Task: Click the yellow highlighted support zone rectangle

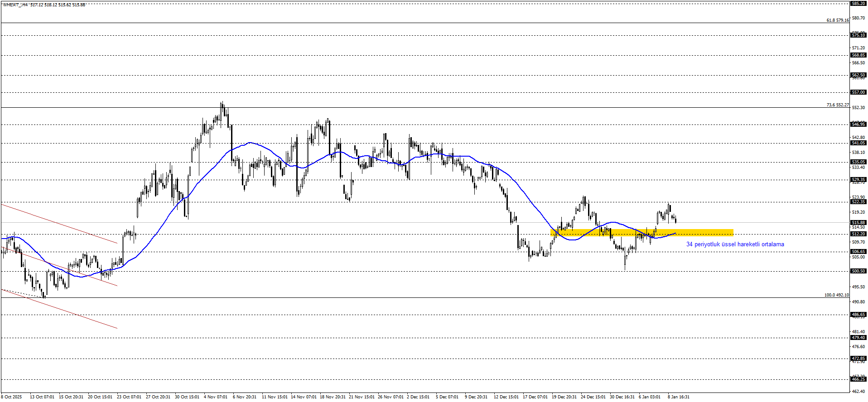Action: coord(641,232)
